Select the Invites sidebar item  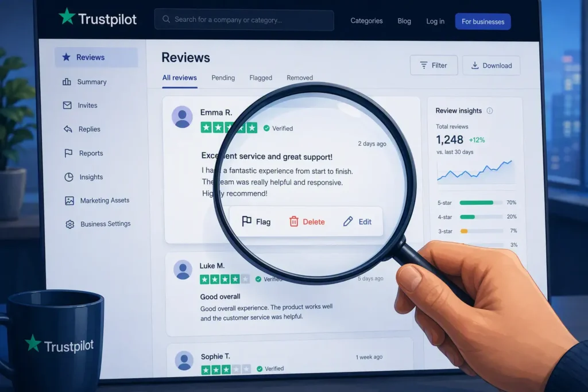click(x=96, y=105)
